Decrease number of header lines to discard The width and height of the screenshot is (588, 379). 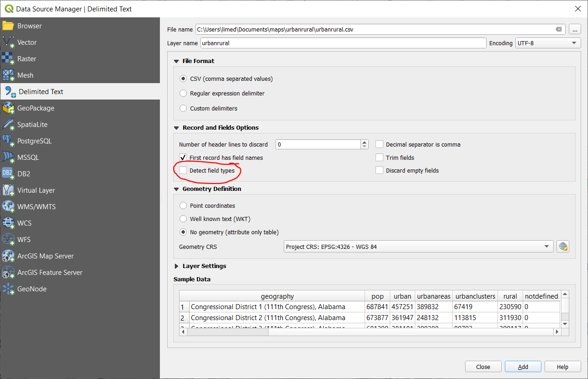click(x=364, y=147)
